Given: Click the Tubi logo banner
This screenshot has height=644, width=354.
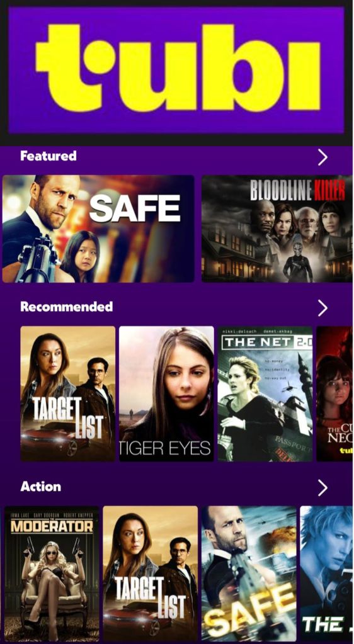Looking at the screenshot, I should [176, 71].
